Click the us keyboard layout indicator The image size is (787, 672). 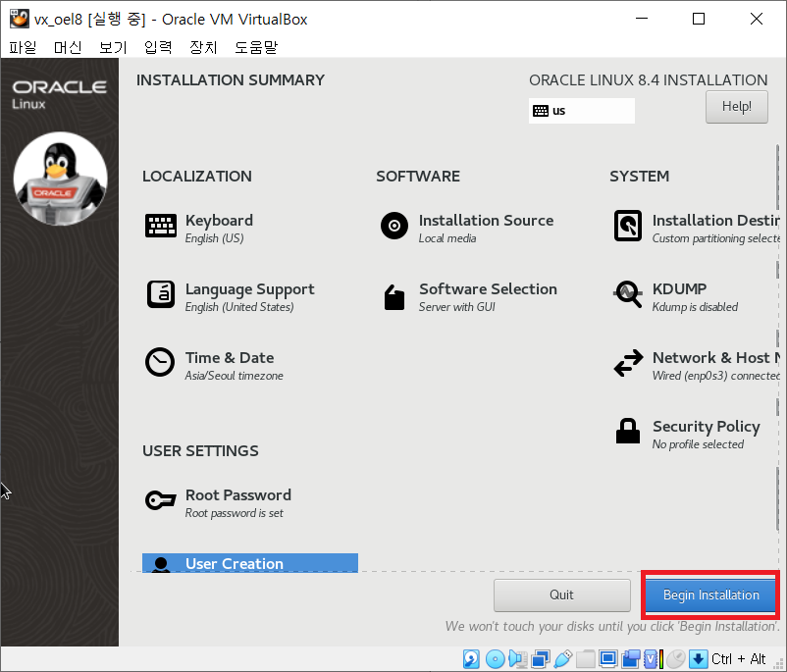[582, 111]
